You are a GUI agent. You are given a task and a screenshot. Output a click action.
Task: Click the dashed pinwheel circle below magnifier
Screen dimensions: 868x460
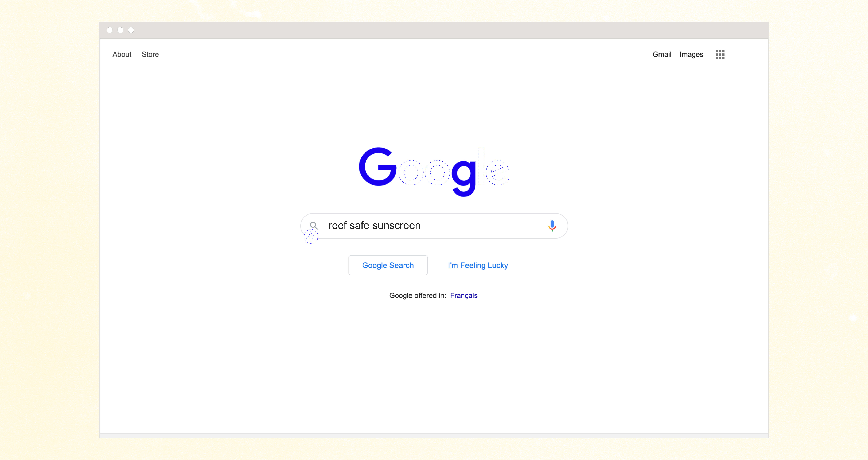(311, 236)
